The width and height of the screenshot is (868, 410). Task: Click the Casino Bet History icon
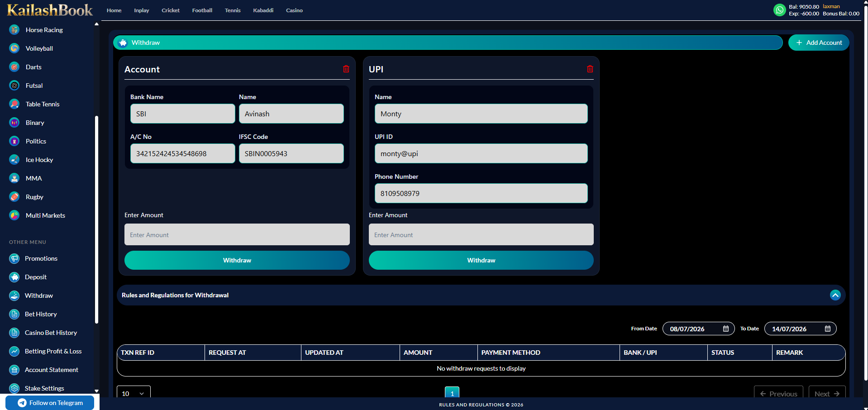click(14, 333)
